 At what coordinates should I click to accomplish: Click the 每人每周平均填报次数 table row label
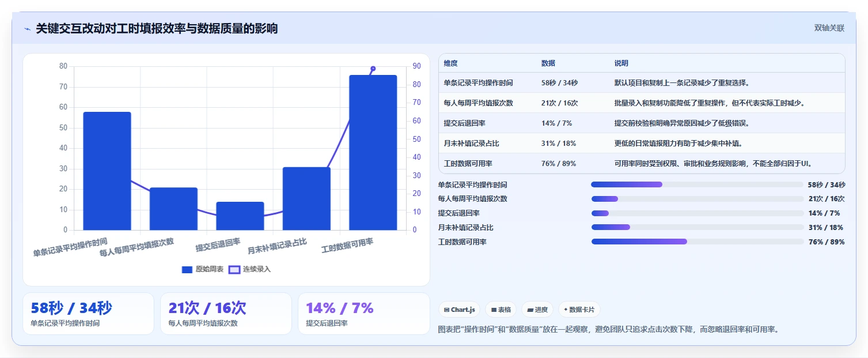[x=478, y=103]
